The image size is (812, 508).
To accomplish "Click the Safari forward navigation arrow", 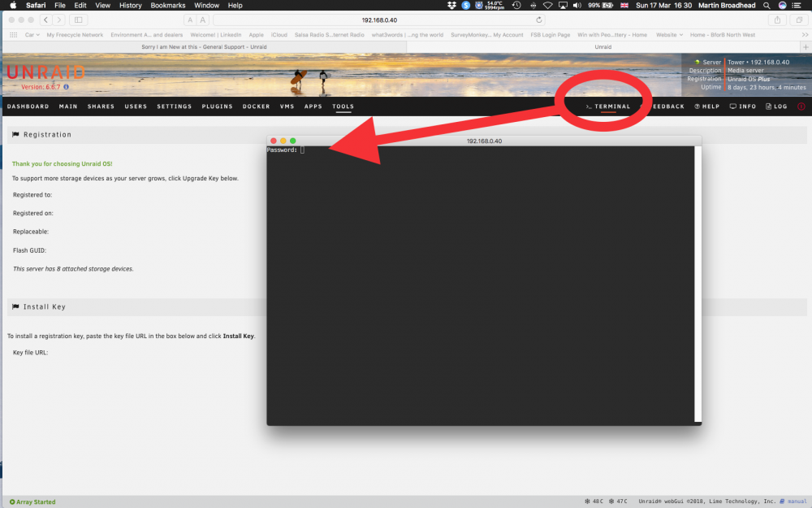I will click(59, 20).
